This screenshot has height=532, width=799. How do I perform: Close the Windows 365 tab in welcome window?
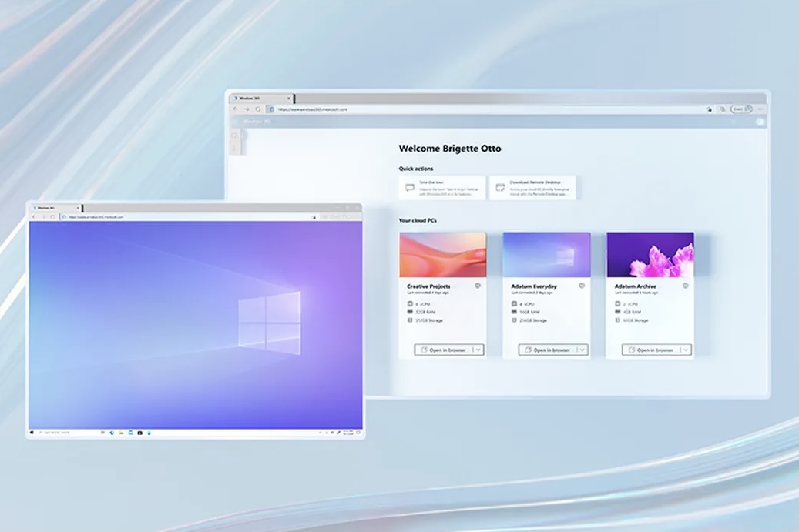point(289,98)
